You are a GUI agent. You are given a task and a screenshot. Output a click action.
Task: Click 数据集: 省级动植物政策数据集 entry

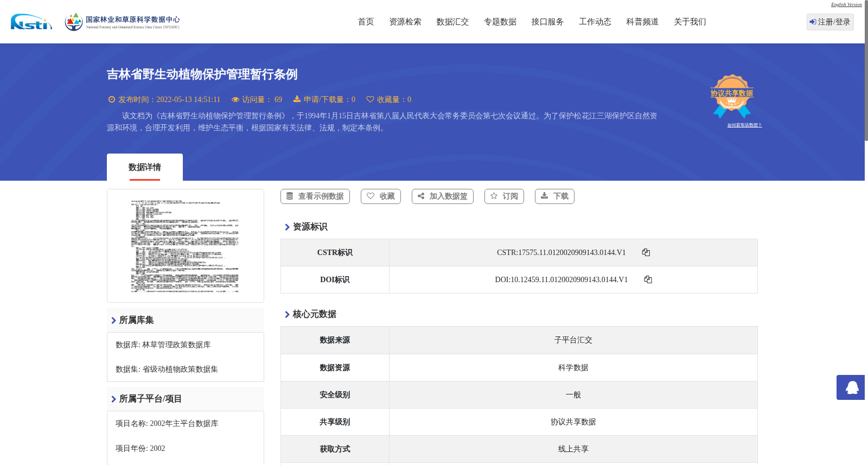pyautogui.click(x=167, y=370)
